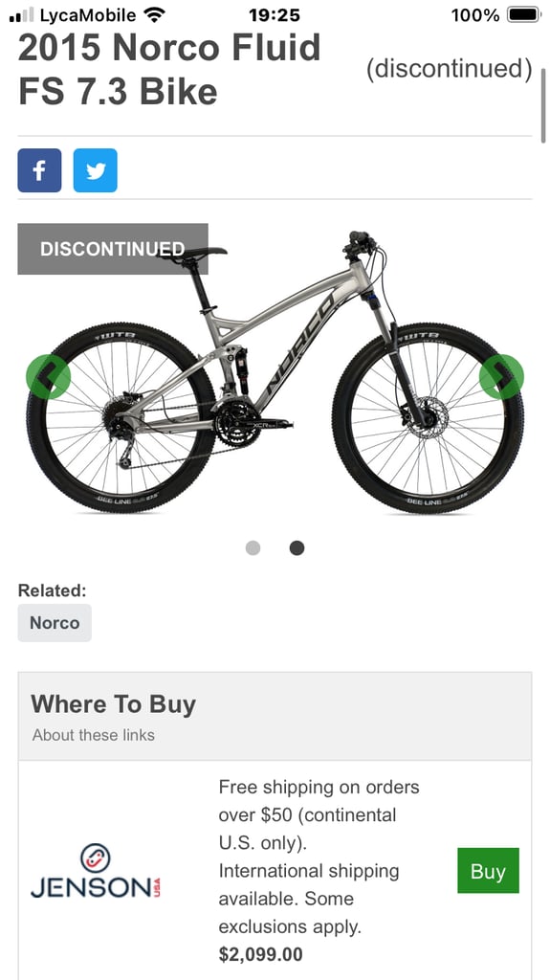Show next bike image with right arrow
The height and width of the screenshot is (980, 550).
501,376
